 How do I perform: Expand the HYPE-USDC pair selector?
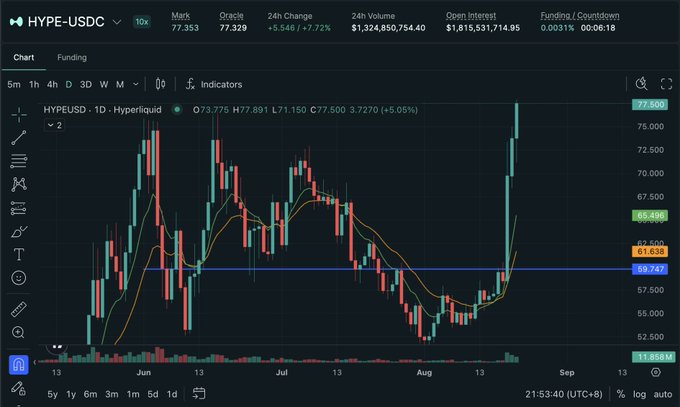(117, 22)
